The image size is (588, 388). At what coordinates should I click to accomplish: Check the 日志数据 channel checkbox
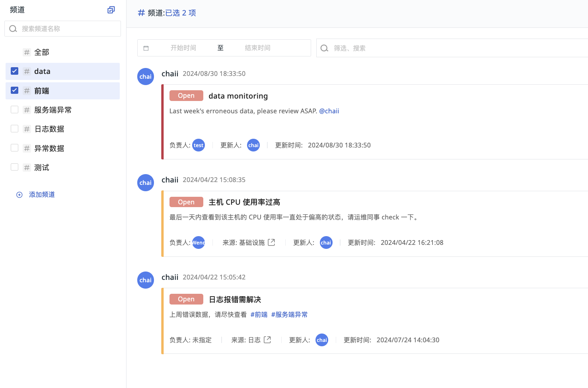[x=15, y=128]
